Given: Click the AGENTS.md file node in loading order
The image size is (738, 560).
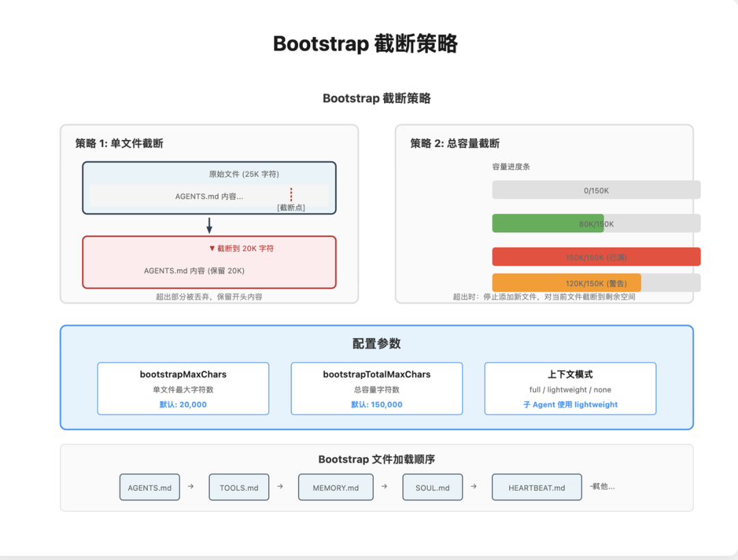Looking at the screenshot, I should tap(149, 487).
